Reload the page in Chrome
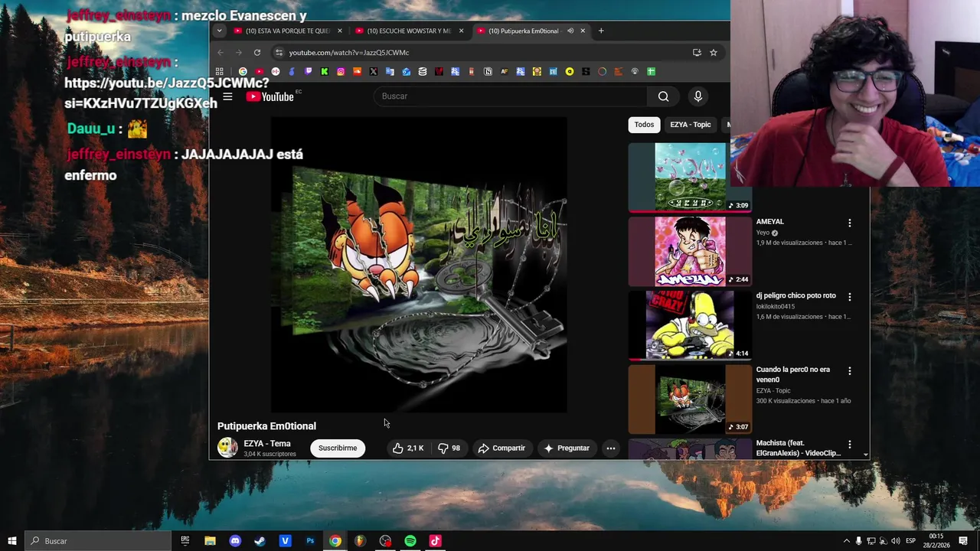 (257, 52)
